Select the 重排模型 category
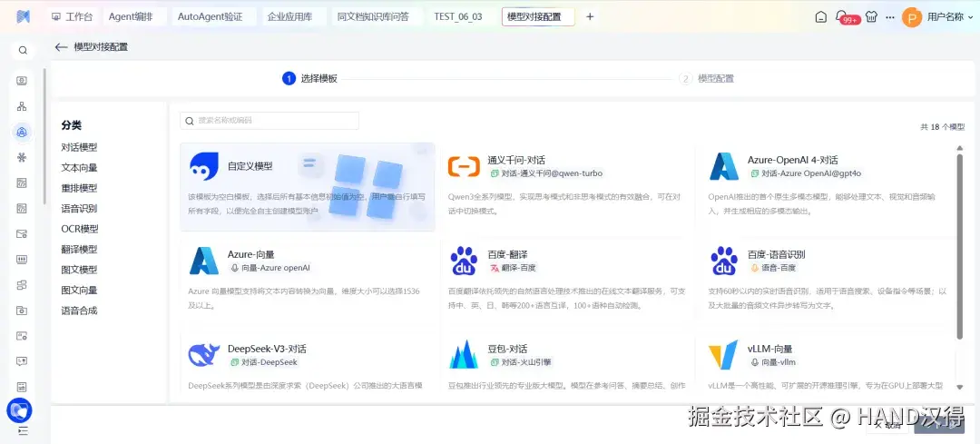Image resolution: width=980 pixels, height=444 pixels. [79, 188]
